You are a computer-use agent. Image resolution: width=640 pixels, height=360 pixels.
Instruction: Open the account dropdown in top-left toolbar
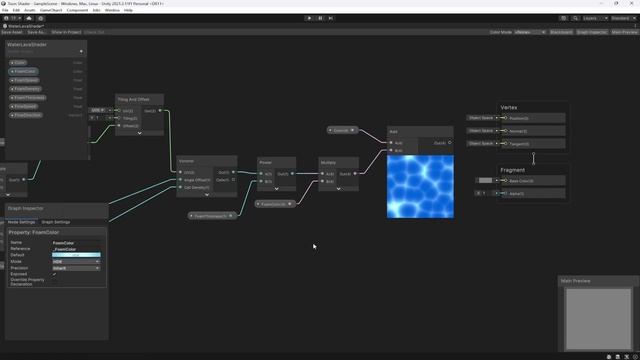[14, 18]
